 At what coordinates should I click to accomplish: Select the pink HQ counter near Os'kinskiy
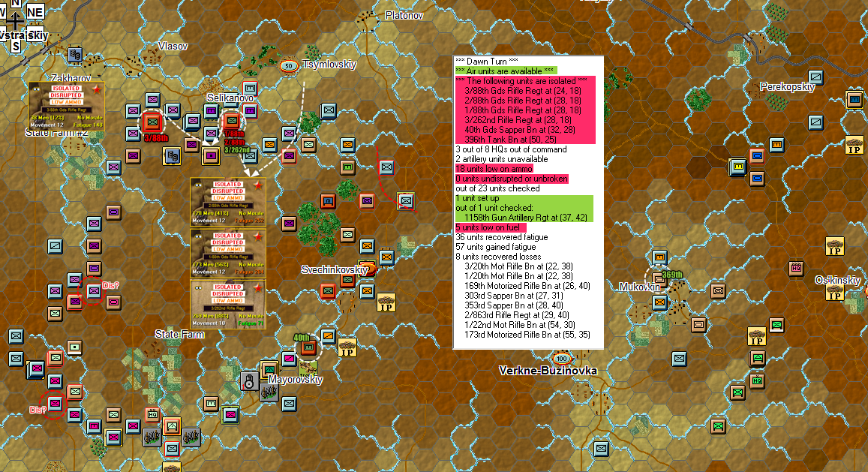click(796, 268)
